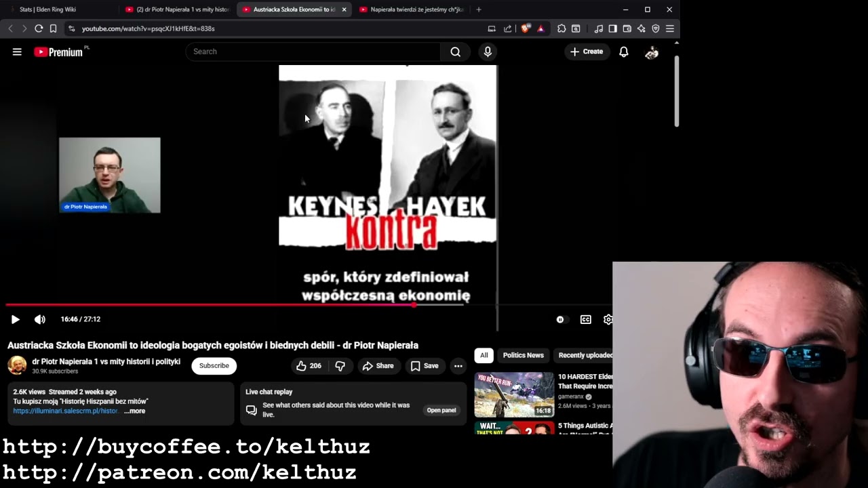Image resolution: width=868 pixels, height=488 pixels.
Task: Expand the description with ...more
Action: (134, 411)
